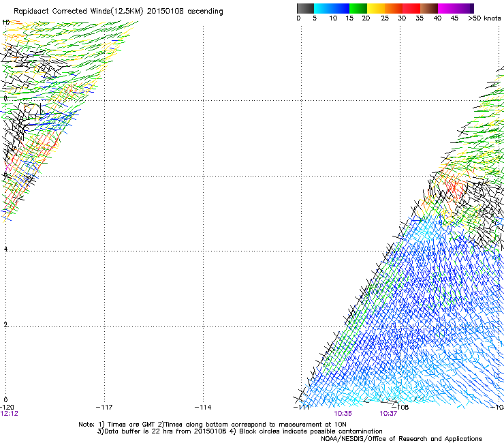
Task: Click the latitude label '4' on left axis
Action: click(5, 249)
